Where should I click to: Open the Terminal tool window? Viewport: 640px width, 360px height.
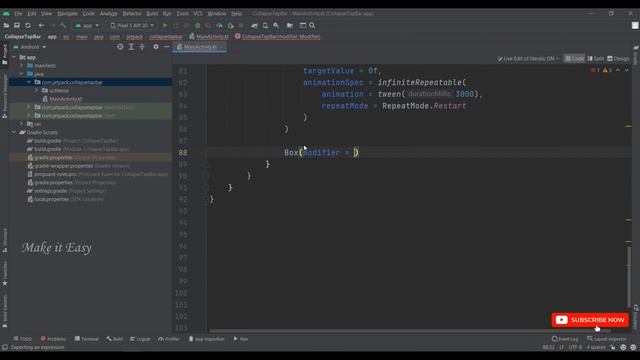coord(87,339)
